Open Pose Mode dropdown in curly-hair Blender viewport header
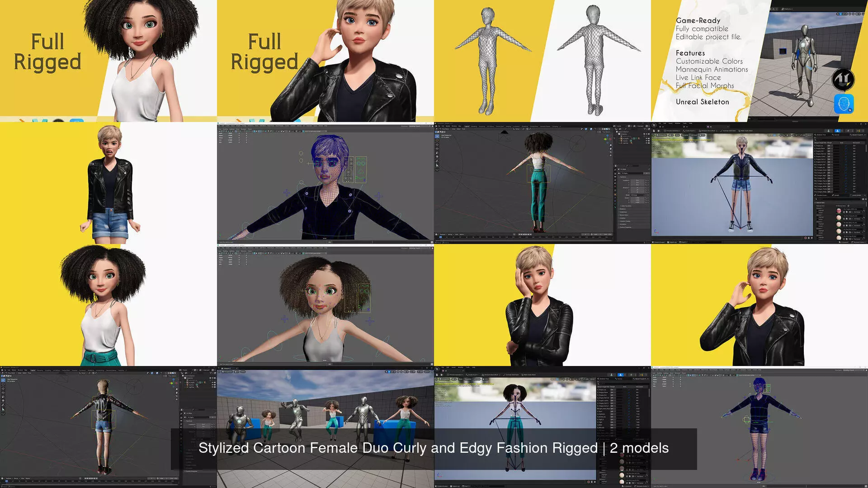This screenshot has width=868, height=488. [x=445, y=129]
